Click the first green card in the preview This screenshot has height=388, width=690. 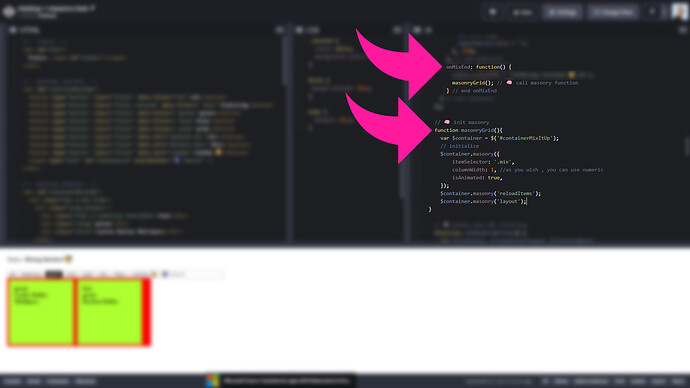[x=40, y=311]
